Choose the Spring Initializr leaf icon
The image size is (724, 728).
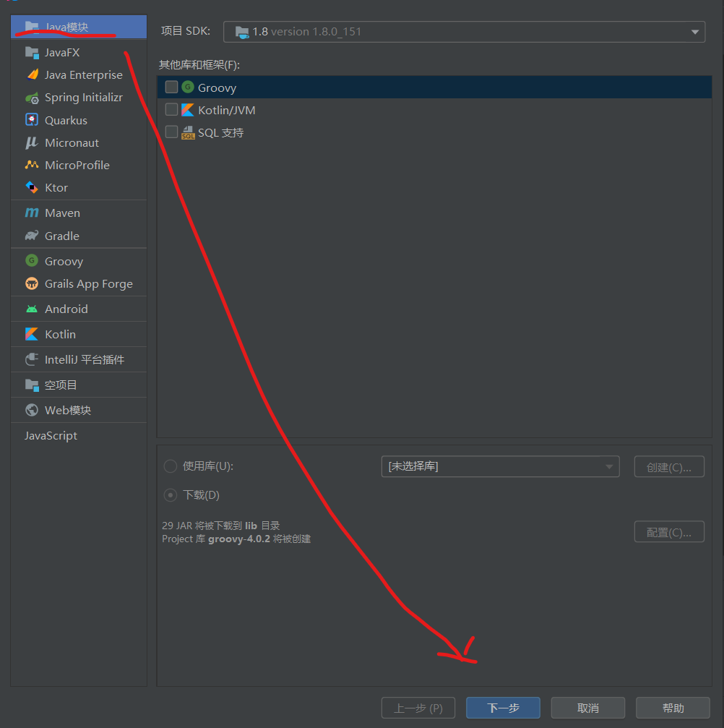pyautogui.click(x=32, y=98)
